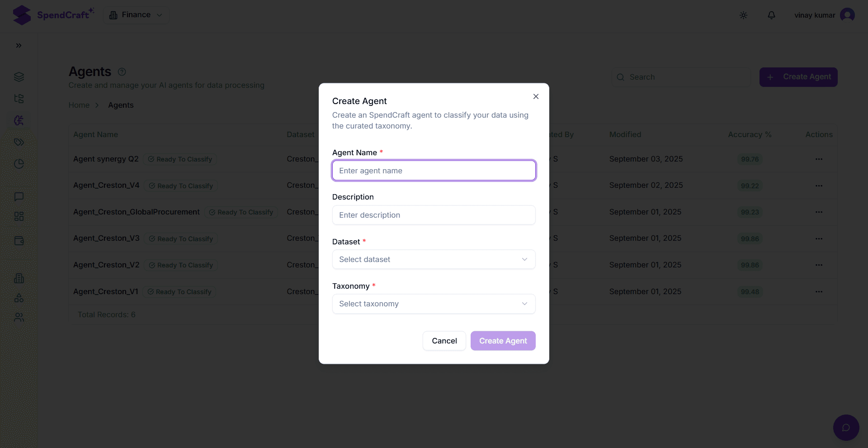Open the folder tree sidebar icon
Image resolution: width=868 pixels, height=448 pixels.
coord(19,99)
